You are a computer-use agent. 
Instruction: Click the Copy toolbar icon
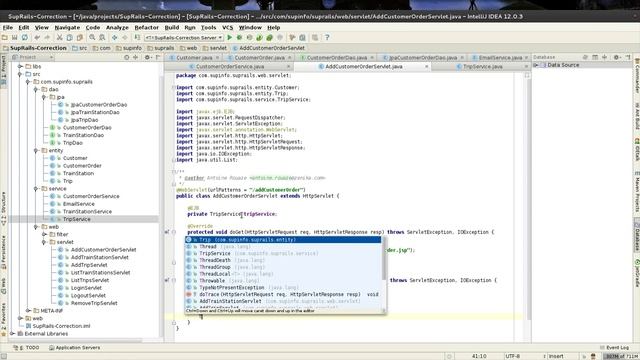click(x=69, y=38)
